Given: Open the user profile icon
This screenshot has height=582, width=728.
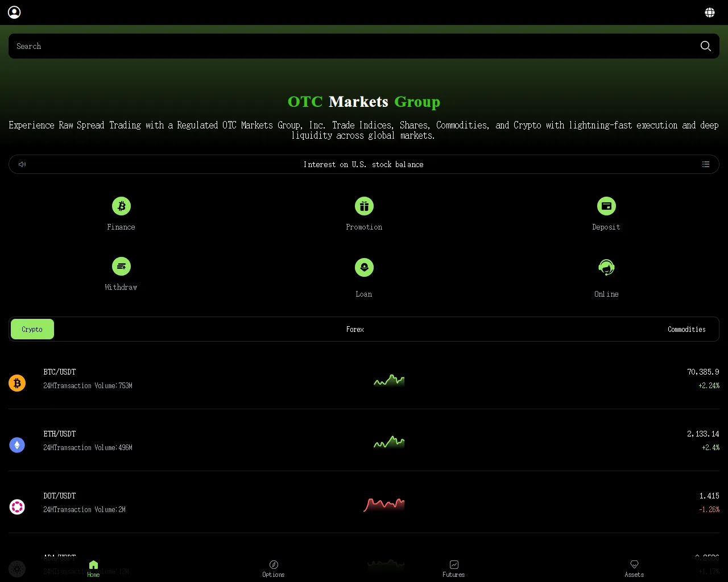Looking at the screenshot, I should (x=14, y=12).
